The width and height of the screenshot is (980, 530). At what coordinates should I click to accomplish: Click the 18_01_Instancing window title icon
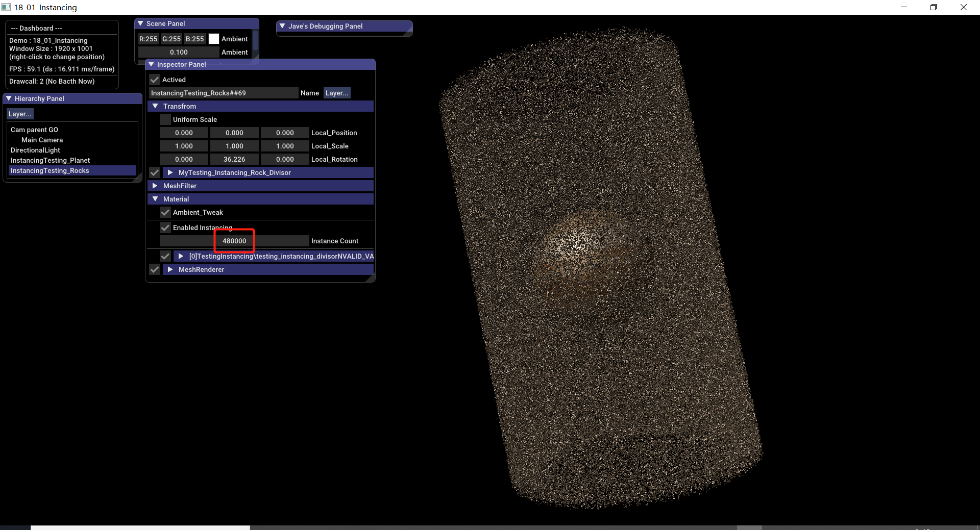click(6, 7)
